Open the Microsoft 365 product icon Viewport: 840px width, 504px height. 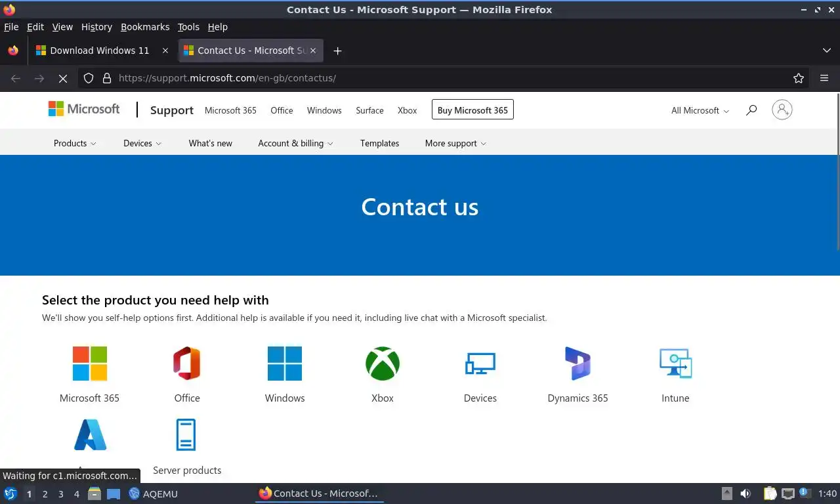pyautogui.click(x=89, y=364)
